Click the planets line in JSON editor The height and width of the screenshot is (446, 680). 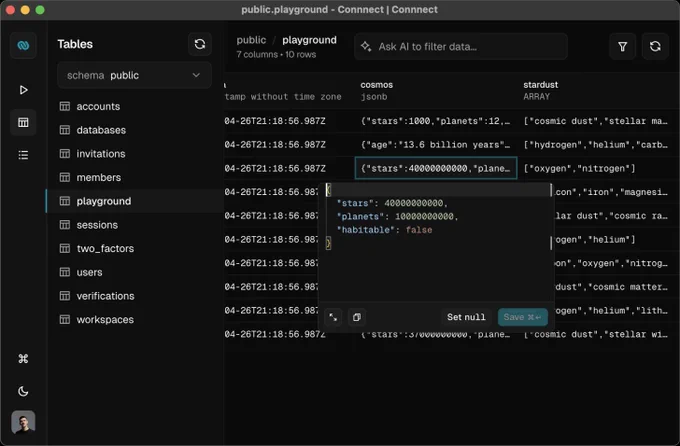397,216
